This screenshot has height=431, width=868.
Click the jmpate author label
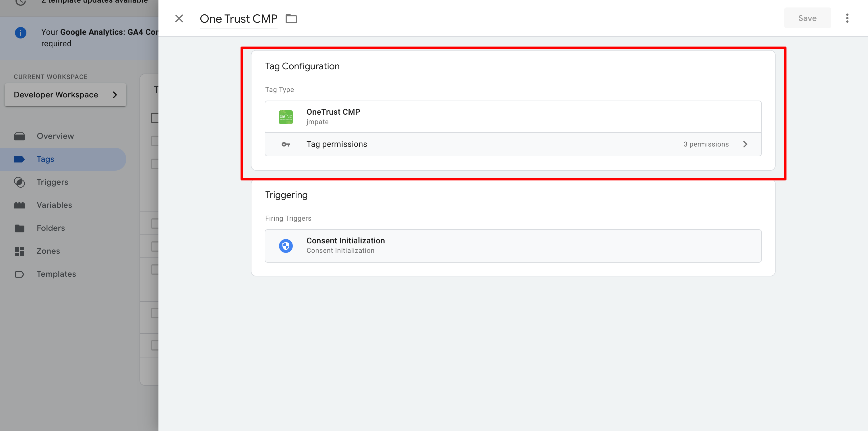(x=317, y=122)
